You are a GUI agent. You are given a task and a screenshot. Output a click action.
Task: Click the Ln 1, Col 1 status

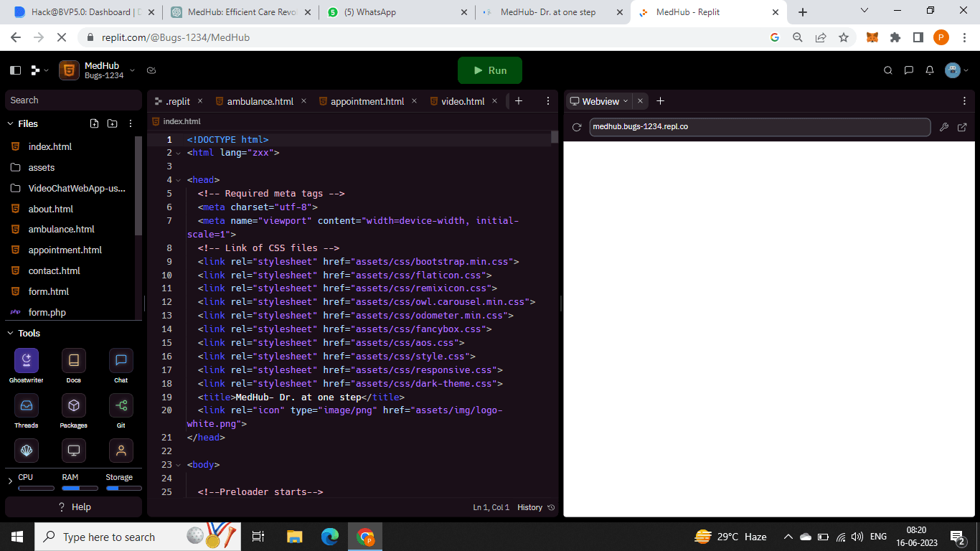pyautogui.click(x=491, y=507)
